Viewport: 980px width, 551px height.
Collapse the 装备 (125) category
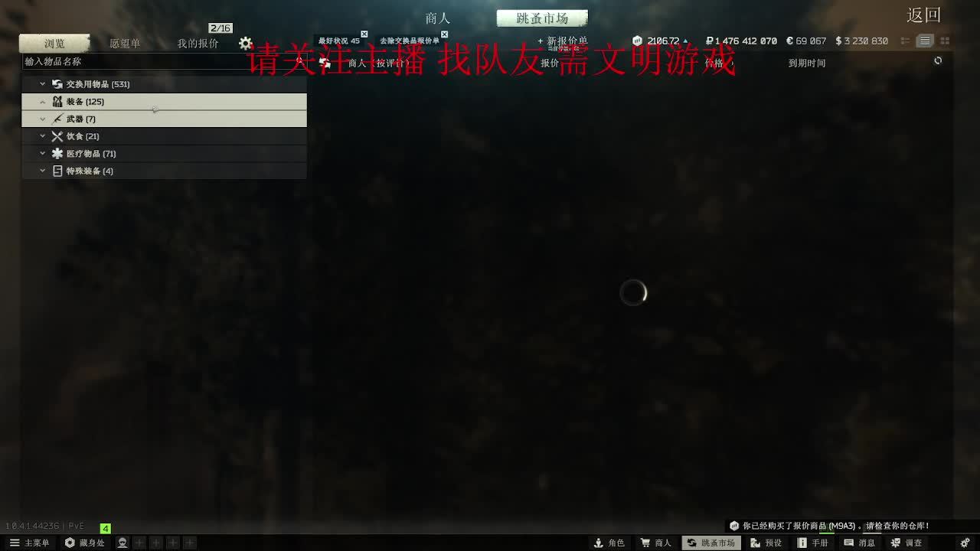pyautogui.click(x=43, y=102)
